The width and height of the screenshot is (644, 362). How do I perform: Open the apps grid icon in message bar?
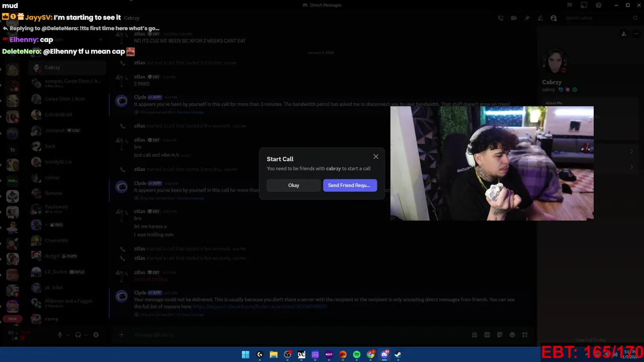(525, 335)
